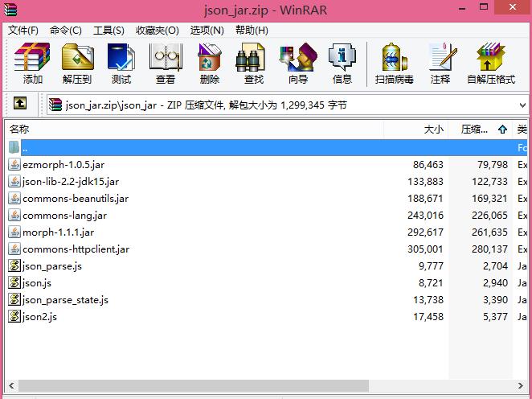Click the script icon of json_parse.js
Screen dimensions: 532x399
[x=14, y=266]
